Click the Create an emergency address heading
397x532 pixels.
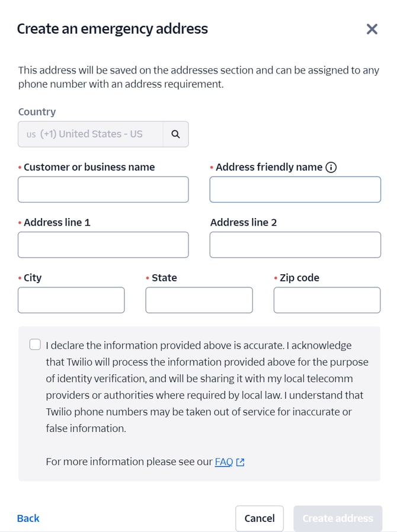(113, 29)
